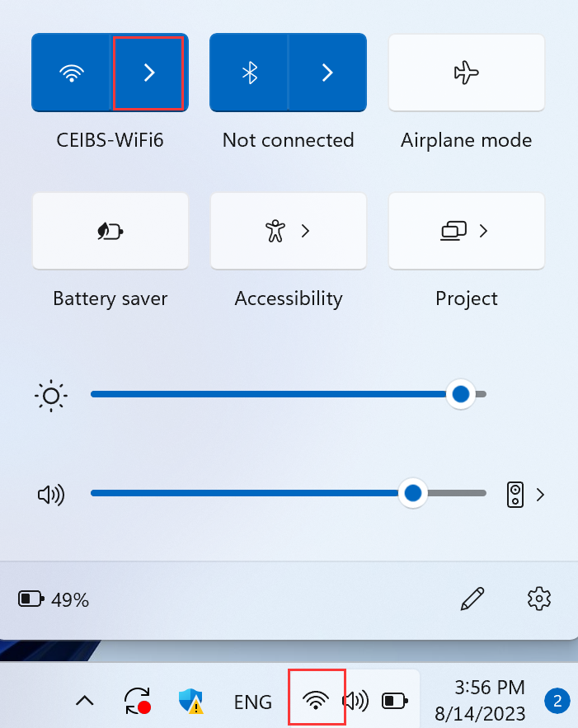Open Bluetooth devices list chevron
Image resolution: width=578 pixels, height=728 pixels.
(x=327, y=73)
